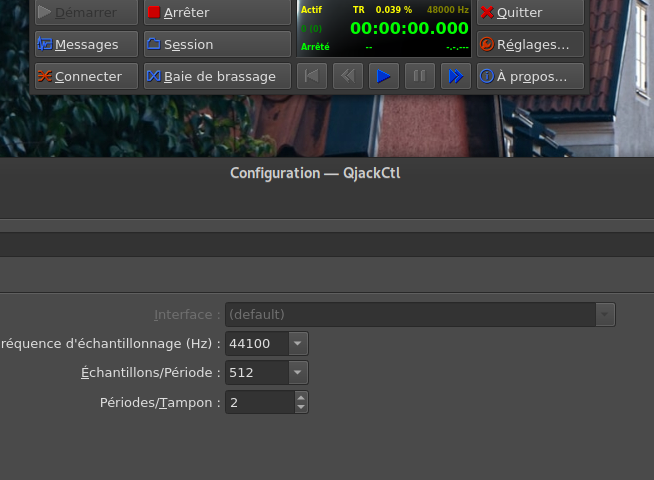Click the 48000 Hz sample rate readout

click(x=448, y=10)
